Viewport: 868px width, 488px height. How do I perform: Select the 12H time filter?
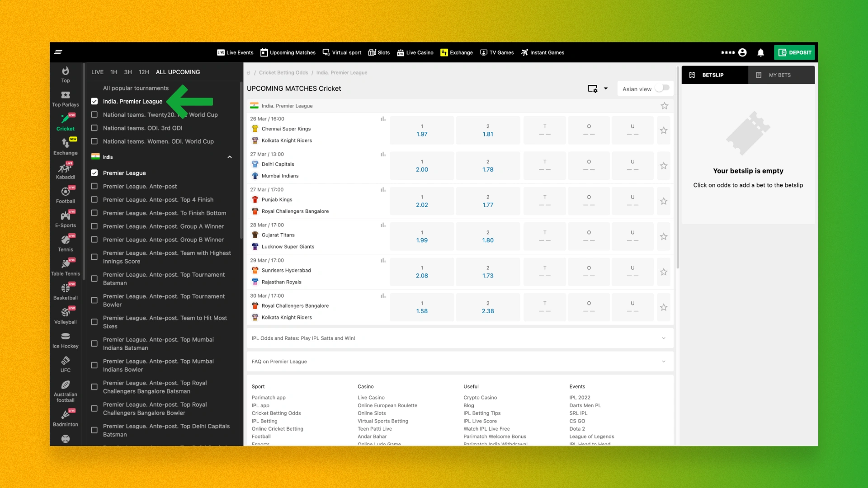click(x=144, y=72)
